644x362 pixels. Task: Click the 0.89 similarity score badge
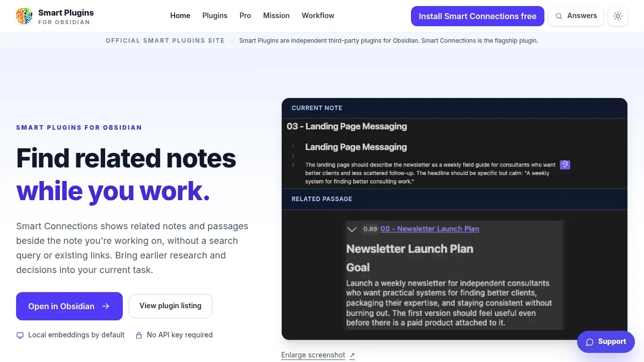[x=370, y=229]
